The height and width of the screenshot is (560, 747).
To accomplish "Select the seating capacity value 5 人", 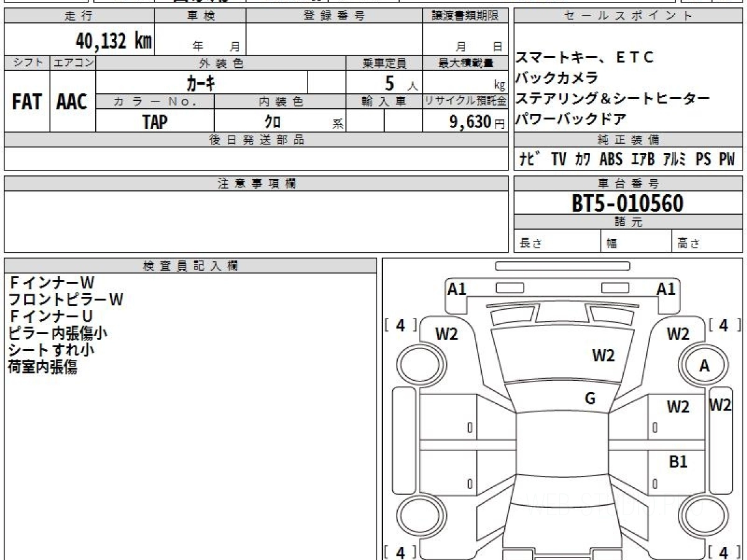I will [402, 83].
